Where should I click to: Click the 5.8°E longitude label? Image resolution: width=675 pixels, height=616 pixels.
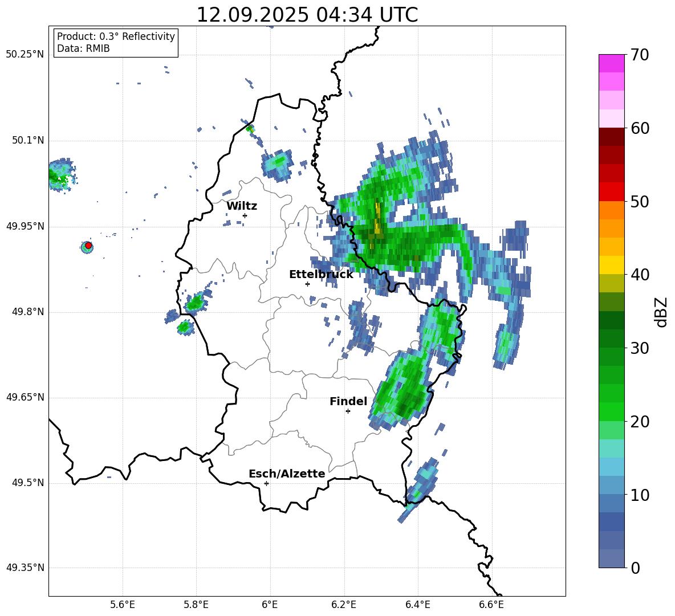pos(196,605)
